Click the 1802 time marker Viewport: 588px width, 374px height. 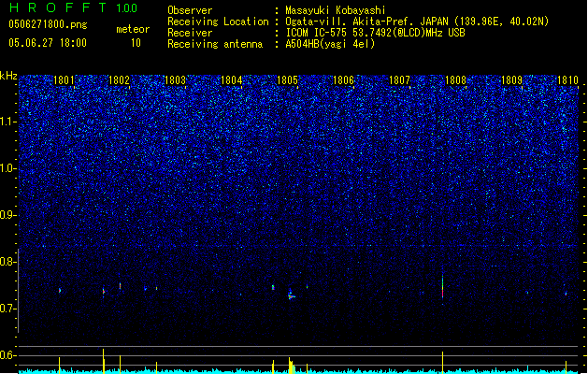pos(119,80)
